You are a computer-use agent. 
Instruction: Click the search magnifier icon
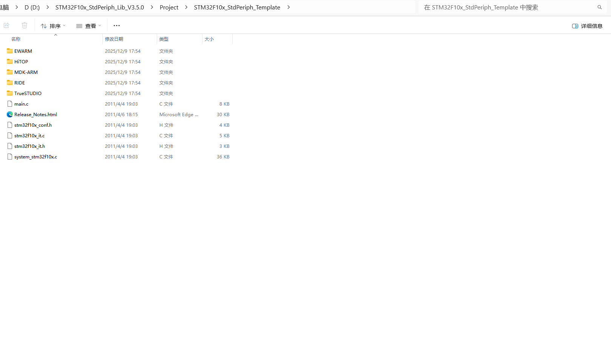(599, 7)
